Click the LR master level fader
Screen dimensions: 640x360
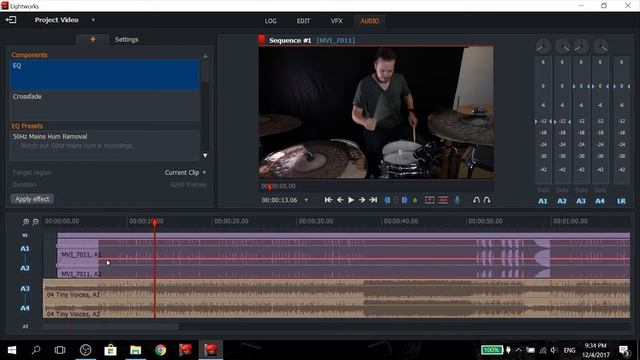(x=621, y=86)
